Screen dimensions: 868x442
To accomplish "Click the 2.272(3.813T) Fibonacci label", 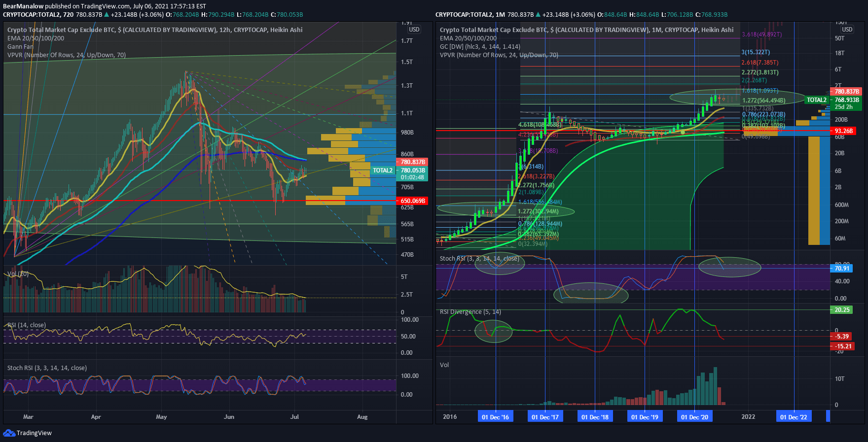I will click(x=760, y=72).
